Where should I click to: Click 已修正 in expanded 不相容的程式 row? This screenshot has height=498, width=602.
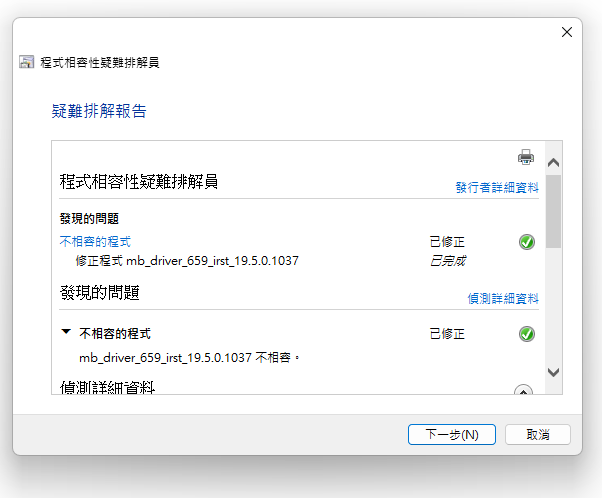[x=447, y=334]
